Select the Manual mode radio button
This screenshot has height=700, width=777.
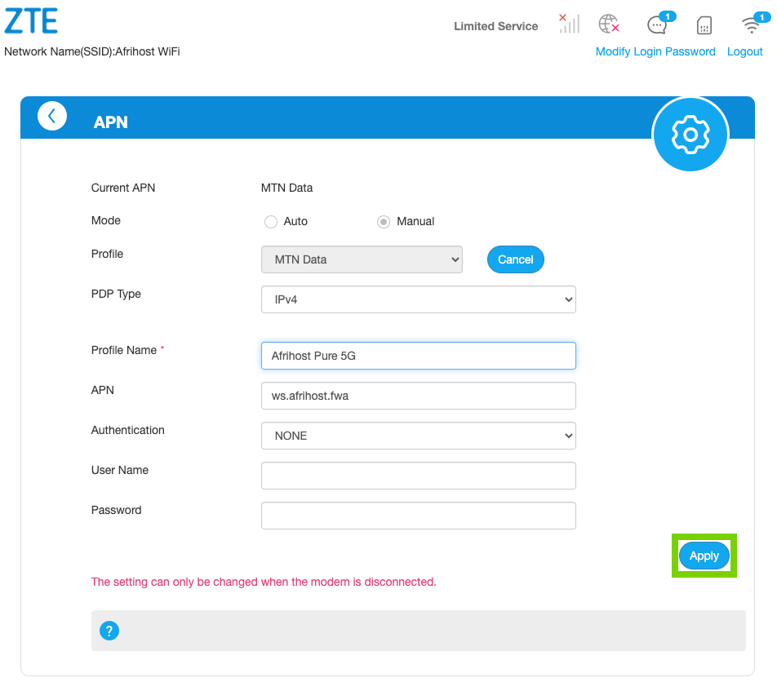(x=383, y=221)
